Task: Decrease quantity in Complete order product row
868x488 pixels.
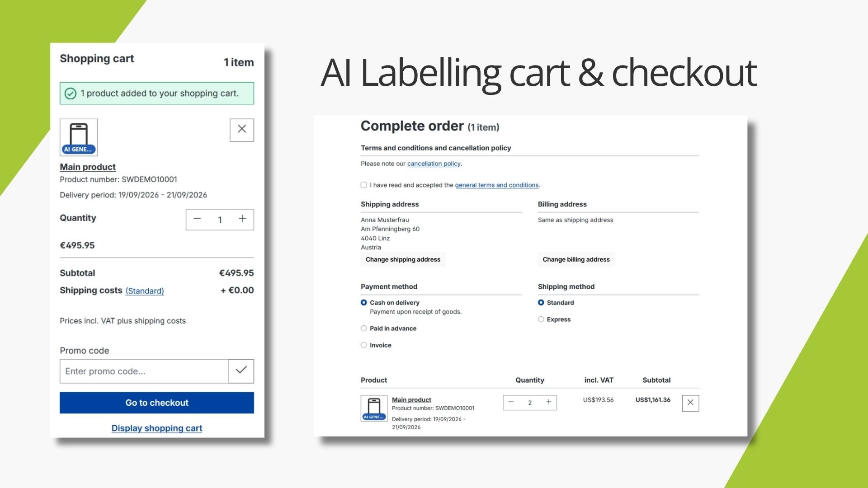Action: pos(511,402)
